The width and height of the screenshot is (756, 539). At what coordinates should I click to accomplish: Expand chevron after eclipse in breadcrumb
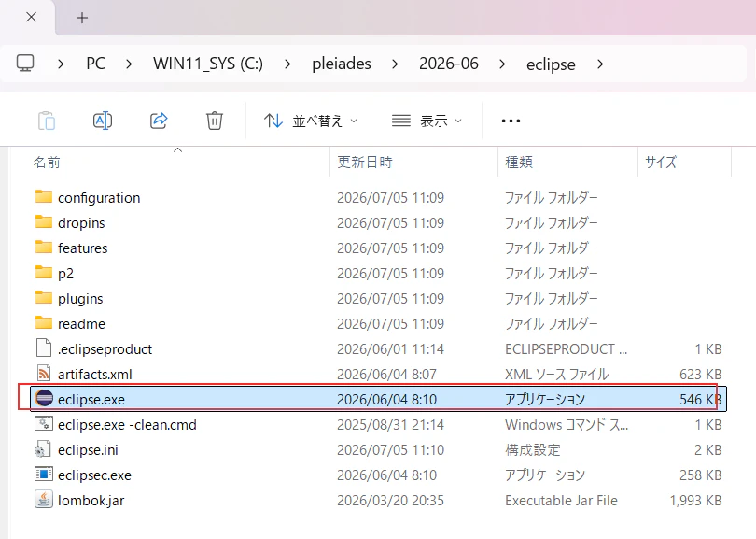[600, 64]
